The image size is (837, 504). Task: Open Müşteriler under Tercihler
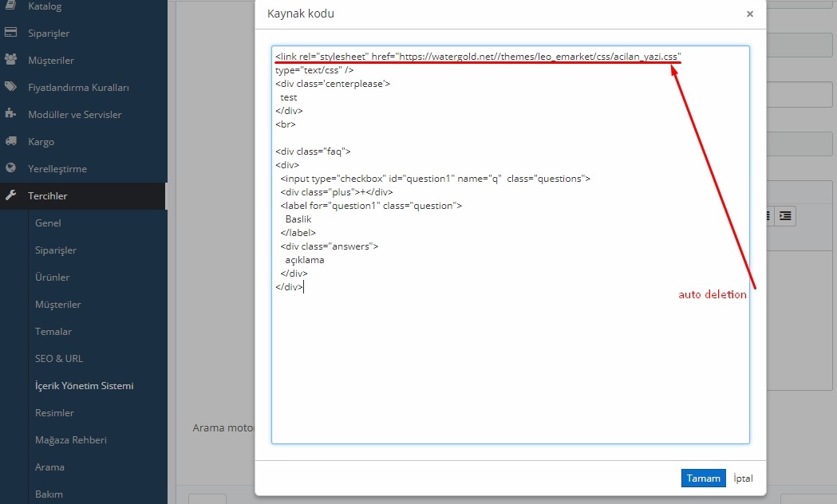click(57, 305)
